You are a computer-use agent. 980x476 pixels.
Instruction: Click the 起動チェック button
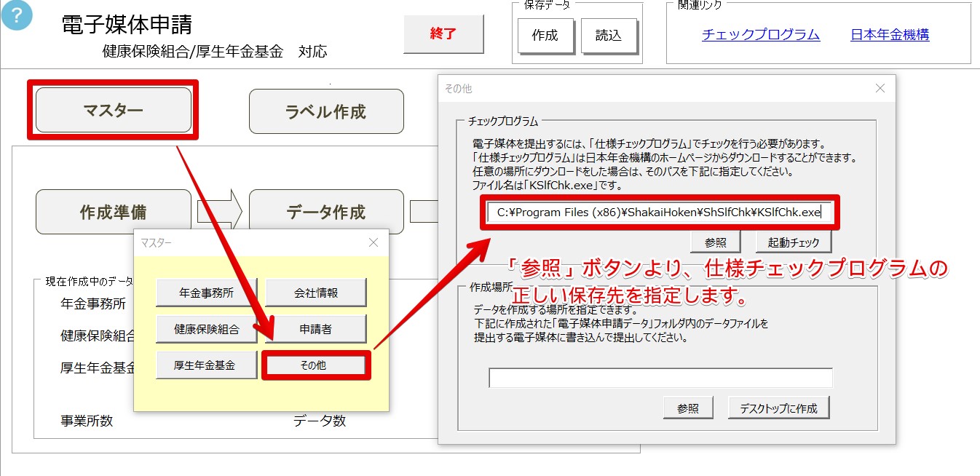[x=794, y=242]
